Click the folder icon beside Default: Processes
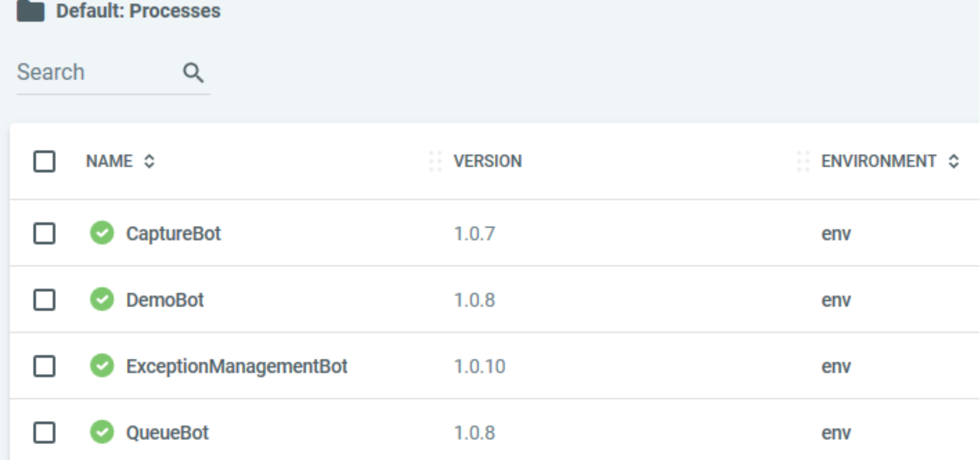980x474 pixels. (x=30, y=11)
